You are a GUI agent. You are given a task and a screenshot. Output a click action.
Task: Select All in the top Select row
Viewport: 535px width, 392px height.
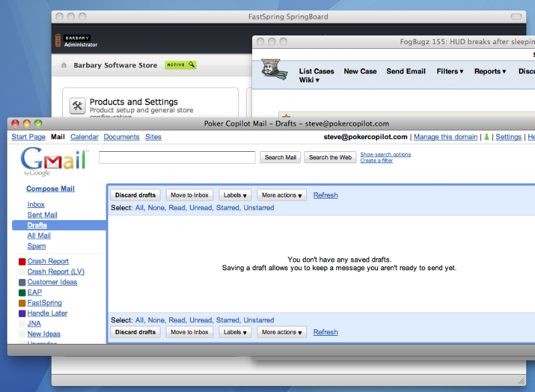pyautogui.click(x=140, y=208)
